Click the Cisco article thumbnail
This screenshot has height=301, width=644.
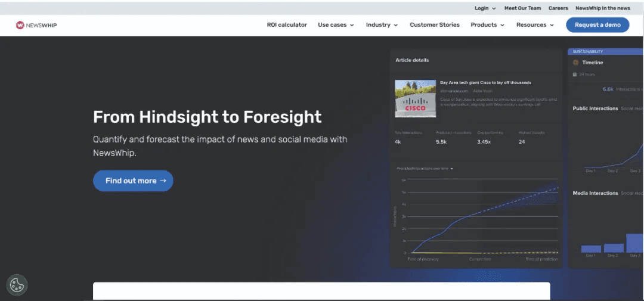tap(415, 98)
